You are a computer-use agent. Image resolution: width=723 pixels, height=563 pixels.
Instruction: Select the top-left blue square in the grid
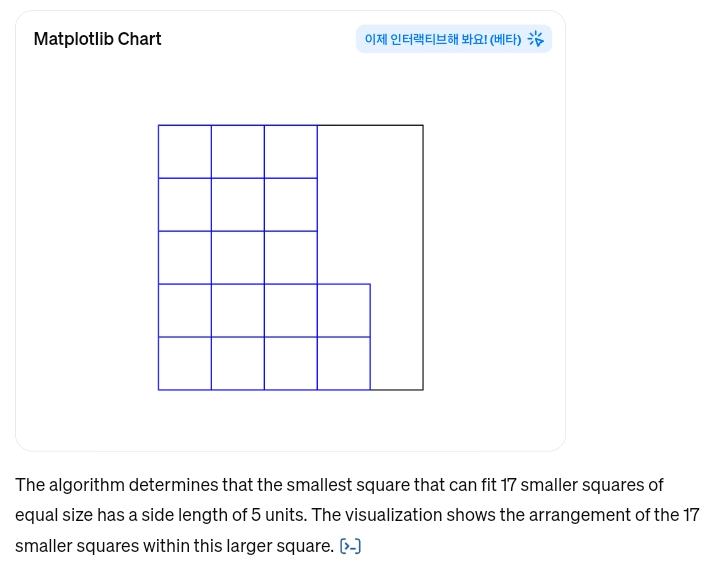click(185, 152)
